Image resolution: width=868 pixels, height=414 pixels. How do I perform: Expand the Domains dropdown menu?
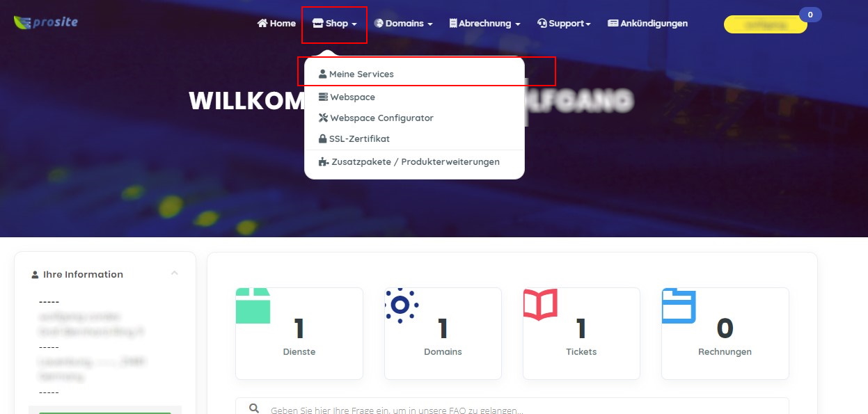pyautogui.click(x=403, y=24)
